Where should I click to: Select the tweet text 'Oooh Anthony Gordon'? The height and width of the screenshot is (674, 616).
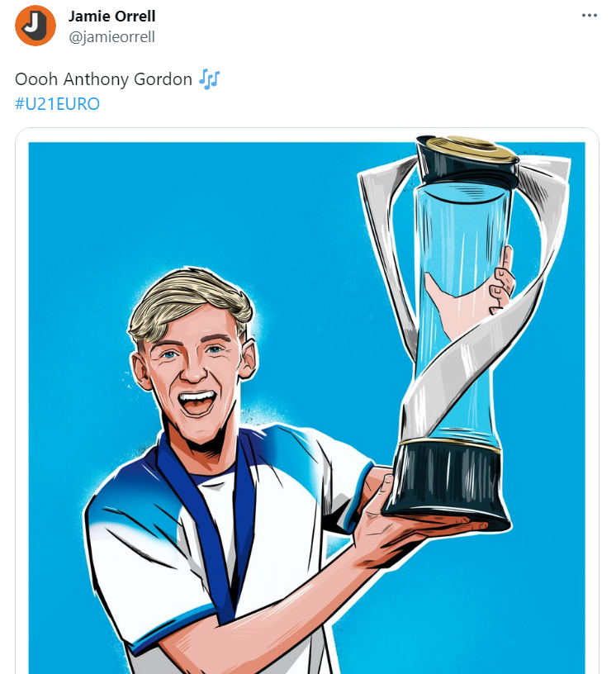(x=103, y=79)
